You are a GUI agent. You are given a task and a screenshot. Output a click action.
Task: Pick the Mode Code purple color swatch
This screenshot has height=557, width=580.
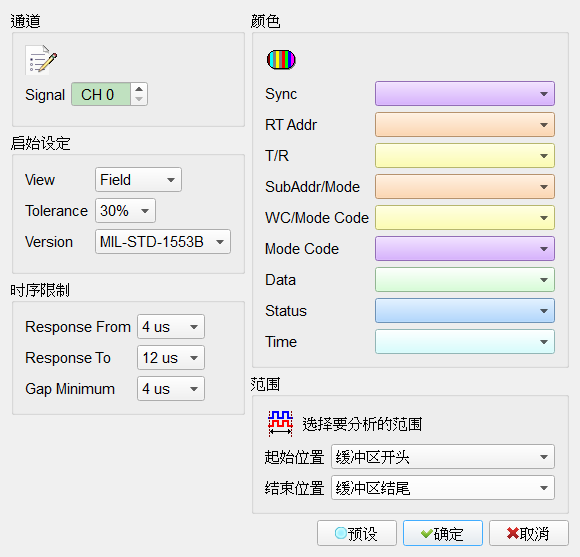click(465, 249)
